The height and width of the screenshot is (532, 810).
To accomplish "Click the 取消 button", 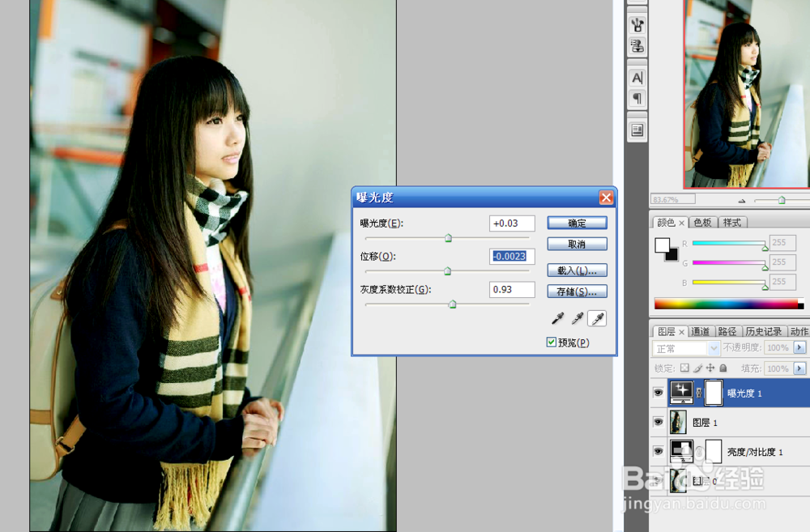I will pyautogui.click(x=577, y=244).
